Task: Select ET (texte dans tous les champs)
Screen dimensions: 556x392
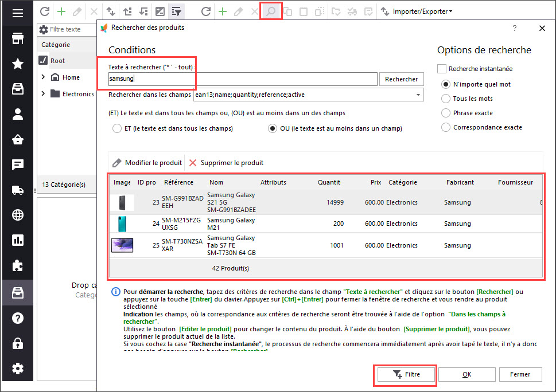Action: [117, 128]
